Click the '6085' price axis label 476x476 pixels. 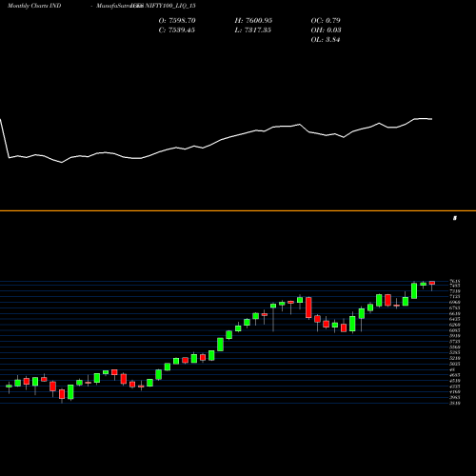455,330
